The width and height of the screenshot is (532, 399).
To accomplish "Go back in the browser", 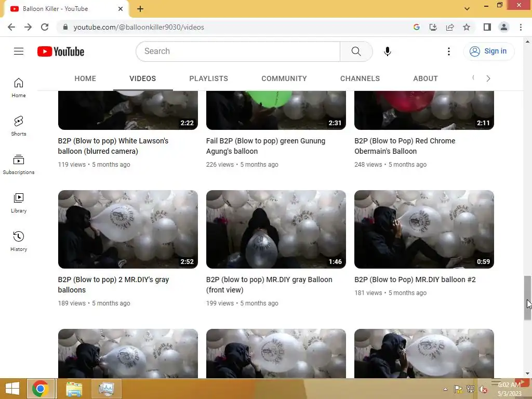I will click(x=11, y=27).
